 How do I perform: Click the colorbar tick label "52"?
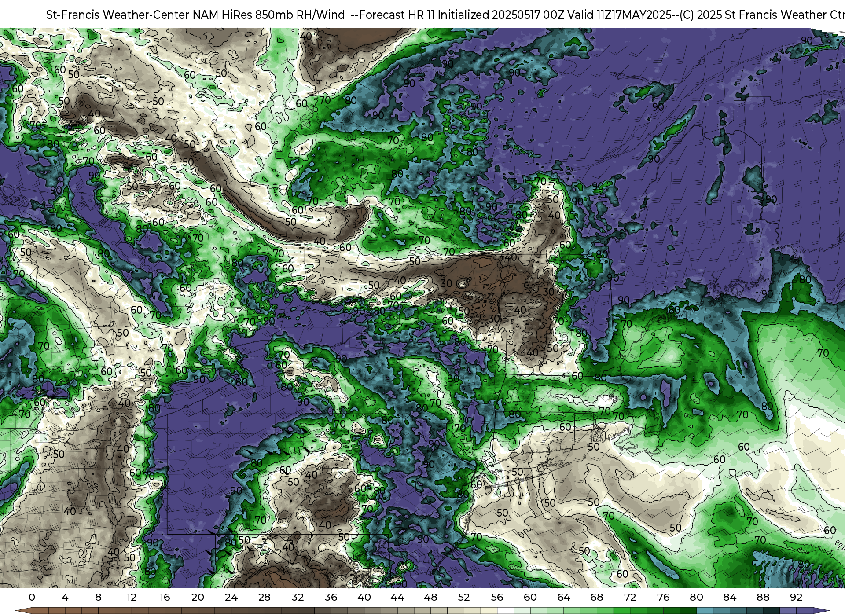[x=464, y=598]
